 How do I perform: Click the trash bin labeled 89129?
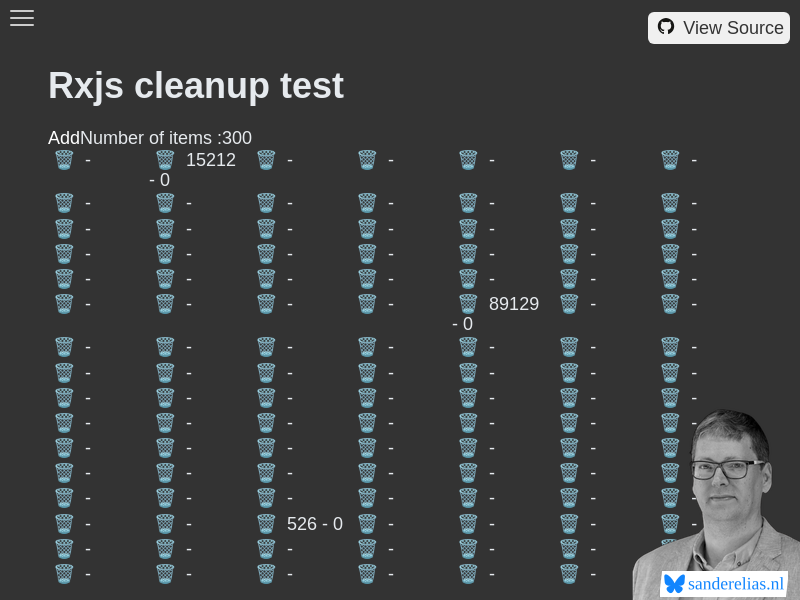coord(467,303)
